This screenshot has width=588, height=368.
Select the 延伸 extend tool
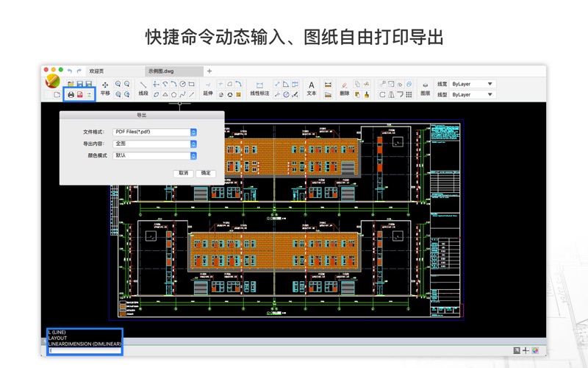pyautogui.click(x=208, y=88)
